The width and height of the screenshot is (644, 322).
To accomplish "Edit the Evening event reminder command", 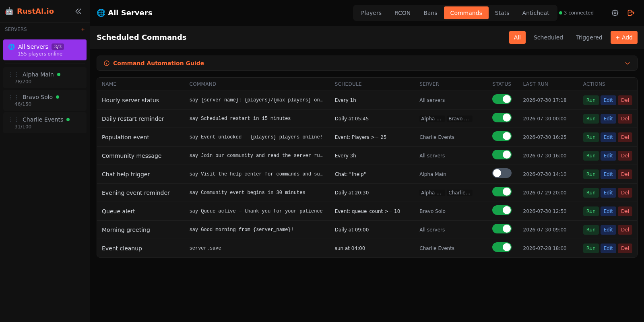I will tap(608, 193).
